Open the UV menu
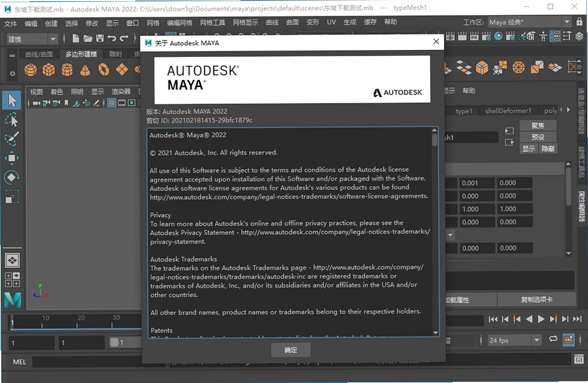588x383 pixels. point(331,22)
